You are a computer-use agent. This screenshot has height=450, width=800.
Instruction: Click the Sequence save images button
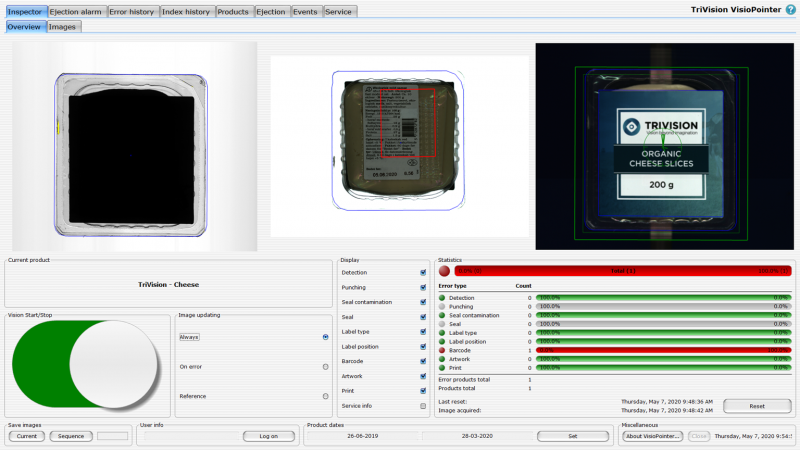[x=71, y=436]
